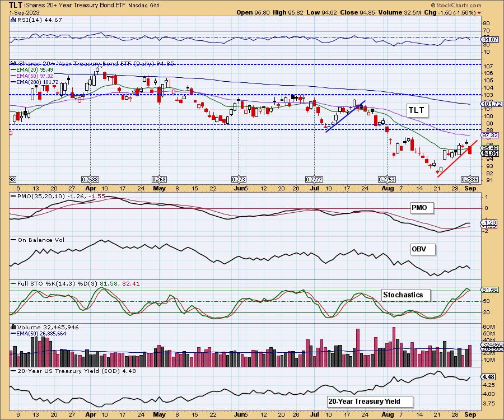Select the TLT ticker symbol in the header

[x=16, y=5]
